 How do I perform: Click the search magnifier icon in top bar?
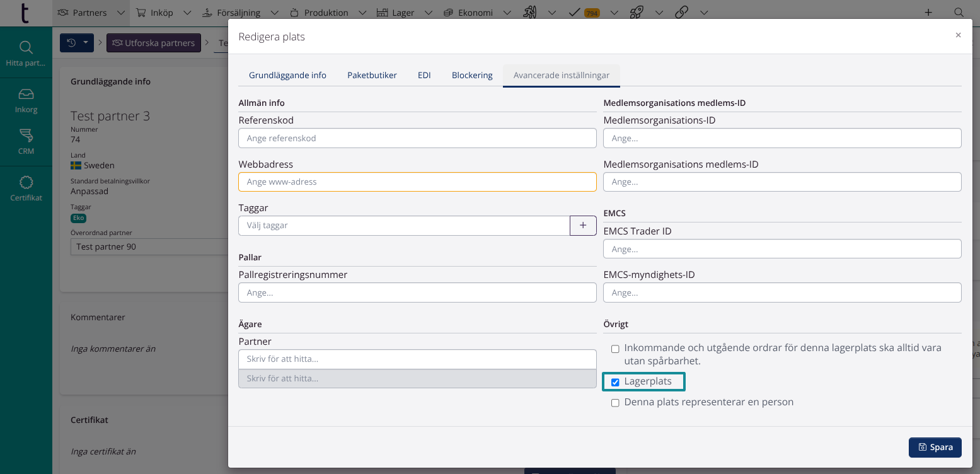coord(958,13)
